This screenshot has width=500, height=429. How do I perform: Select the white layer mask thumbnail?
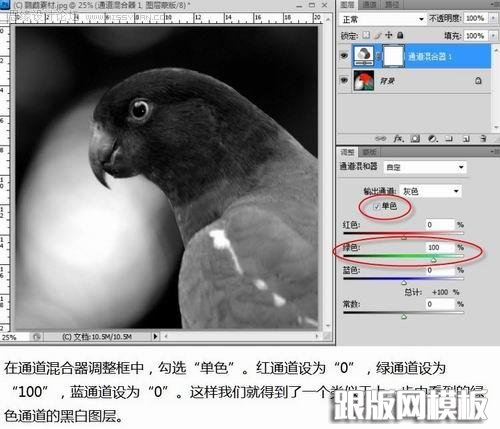click(x=393, y=56)
